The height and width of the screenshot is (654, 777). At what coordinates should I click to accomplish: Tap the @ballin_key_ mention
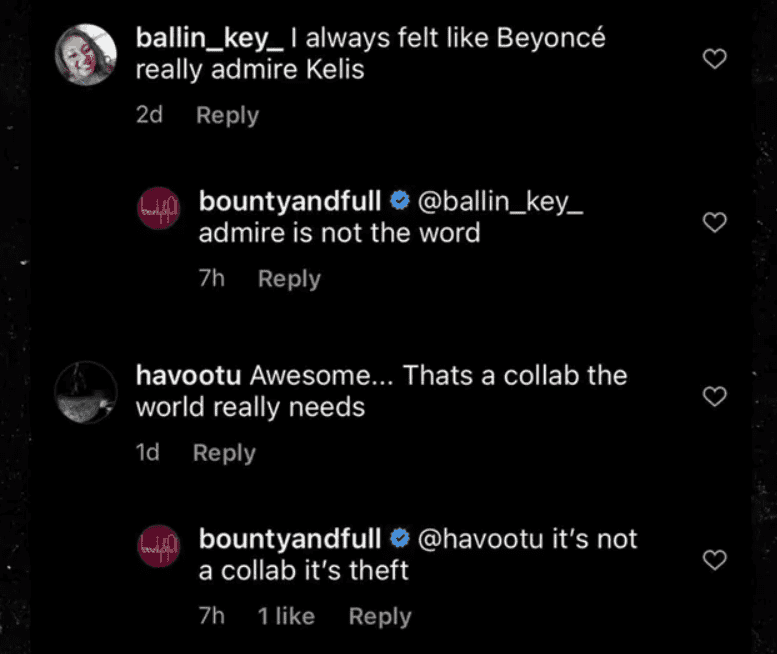click(x=499, y=201)
